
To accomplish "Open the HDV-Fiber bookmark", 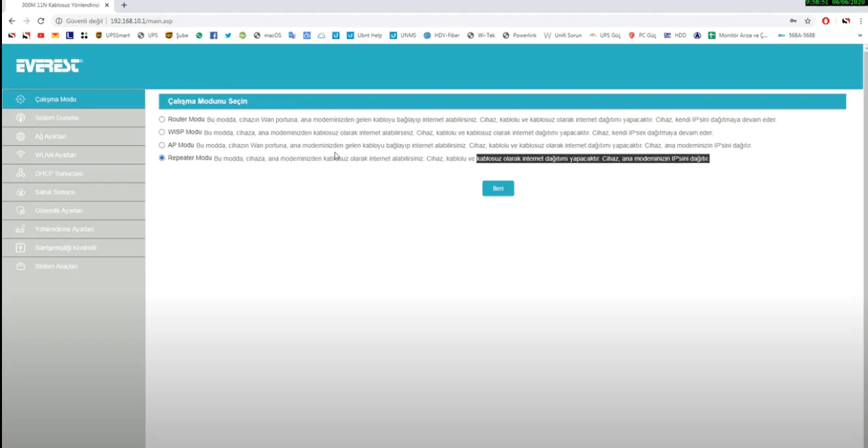I will (x=442, y=36).
